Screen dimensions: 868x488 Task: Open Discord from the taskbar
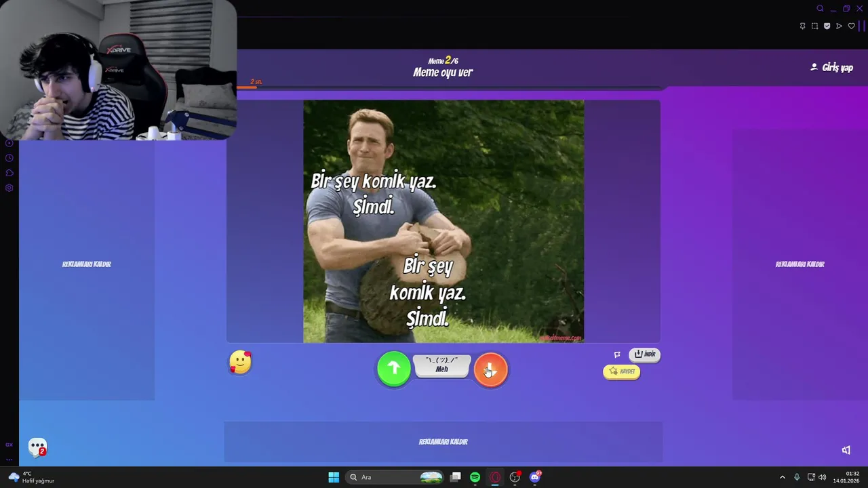535,477
